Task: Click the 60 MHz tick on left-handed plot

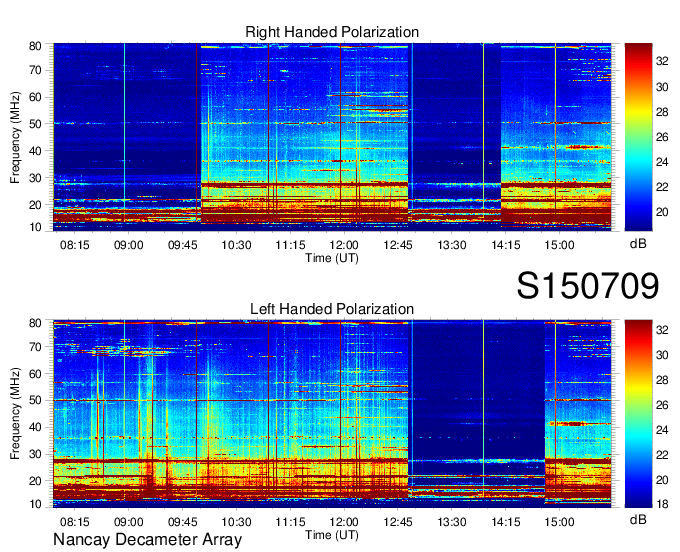Action: tap(35, 374)
